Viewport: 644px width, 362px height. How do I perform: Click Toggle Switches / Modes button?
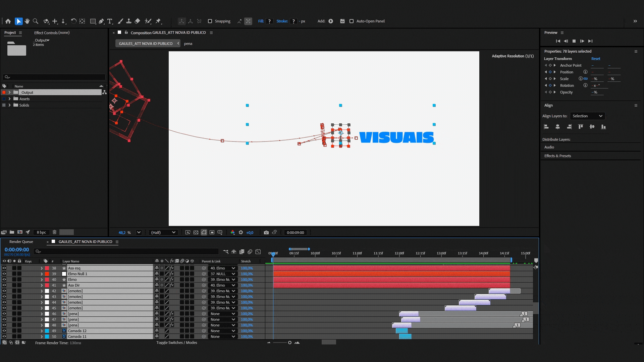pos(177,343)
